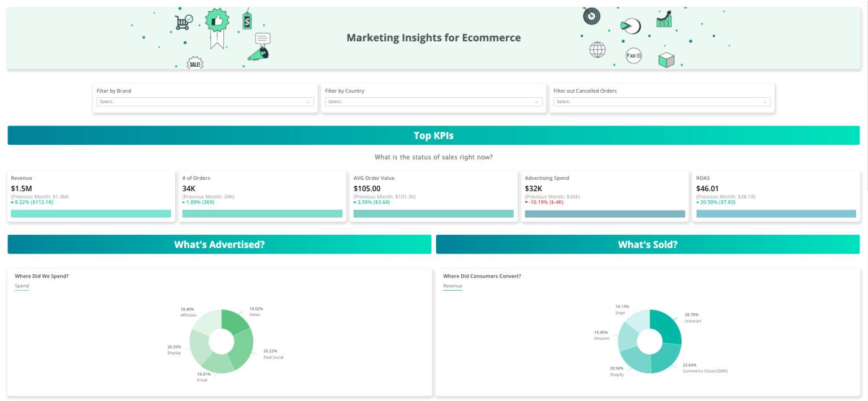Image resolution: width=868 pixels, height=401 pixels.
Task: Click the What's Advertised? section banner
Action: click(218, 244)
